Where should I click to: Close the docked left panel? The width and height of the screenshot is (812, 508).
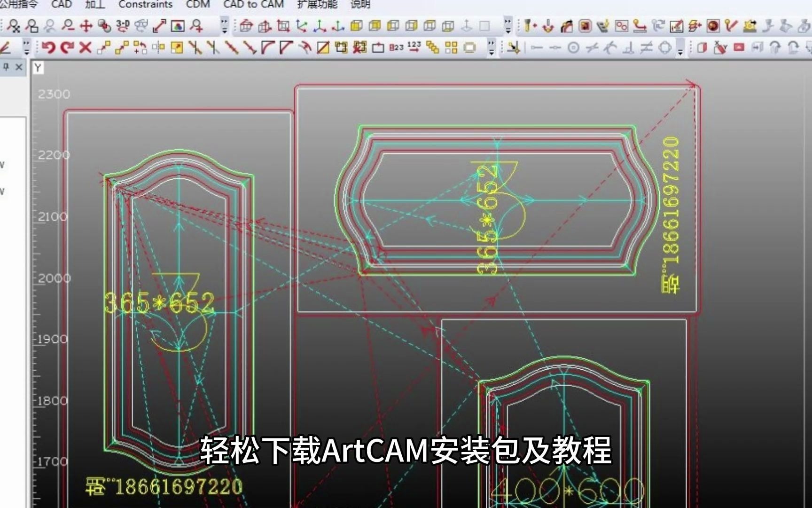[19, 67]
